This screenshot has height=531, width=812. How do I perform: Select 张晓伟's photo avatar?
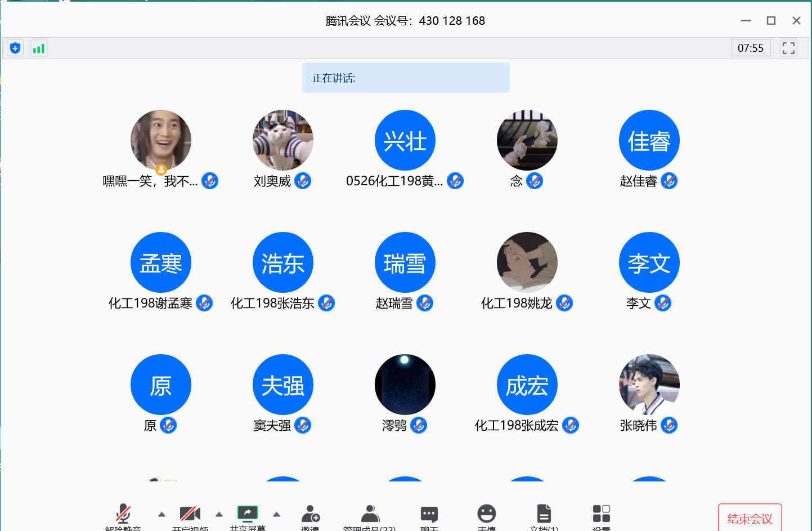click(649, 385)
